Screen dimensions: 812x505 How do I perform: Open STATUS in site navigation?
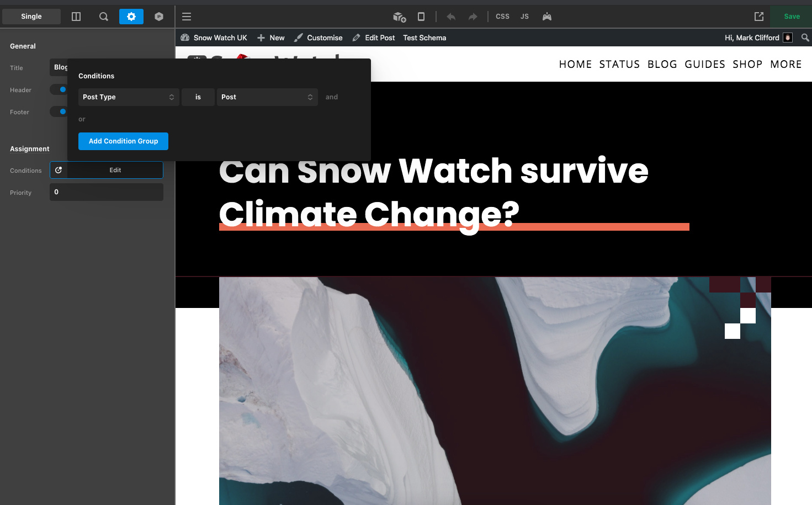coord(619,65)
